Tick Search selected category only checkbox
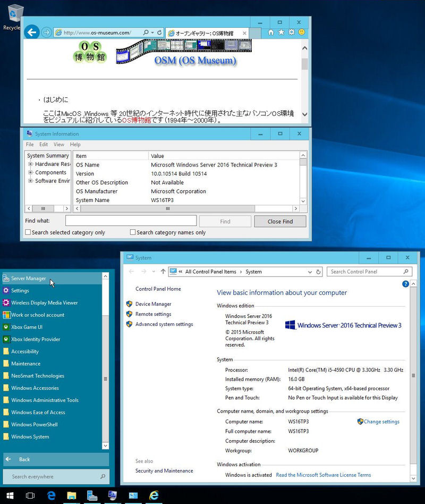Viewport: 425px width, 504px height. coord(28,232)
